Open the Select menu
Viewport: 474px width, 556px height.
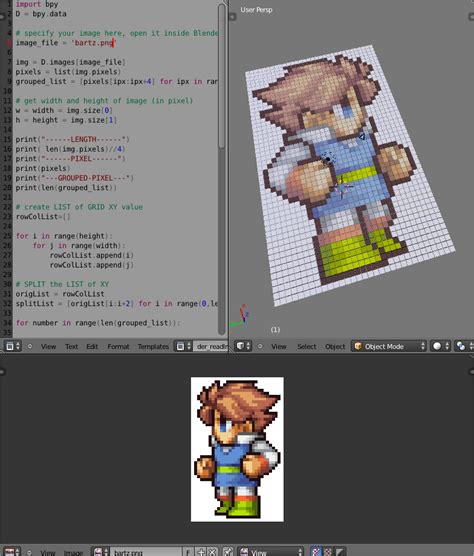tap(307, 346)
